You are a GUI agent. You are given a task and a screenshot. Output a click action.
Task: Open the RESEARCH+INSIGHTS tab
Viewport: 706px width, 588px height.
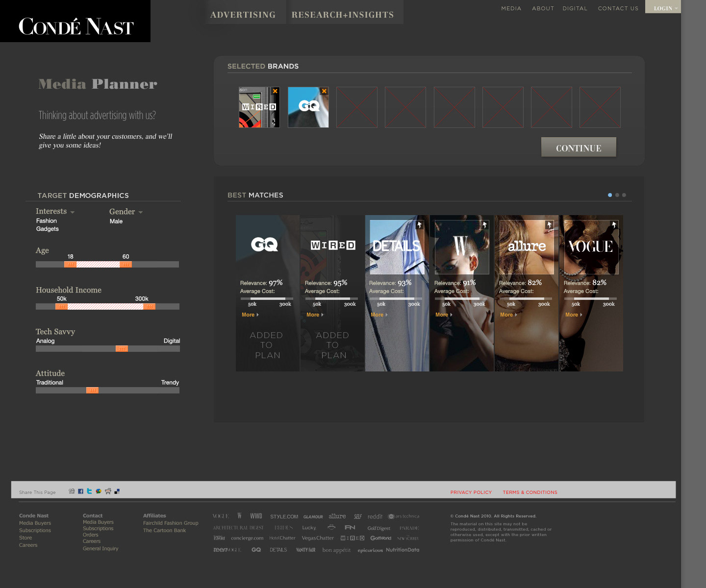343,15
